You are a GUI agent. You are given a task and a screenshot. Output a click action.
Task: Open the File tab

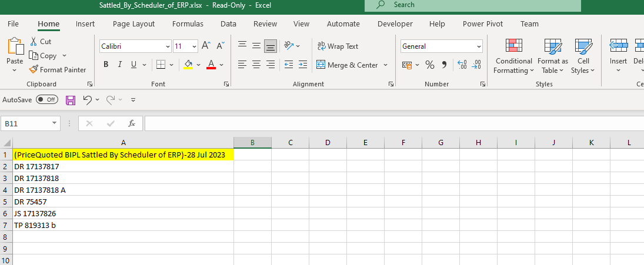pyautogui.click(x=13, y=24)
